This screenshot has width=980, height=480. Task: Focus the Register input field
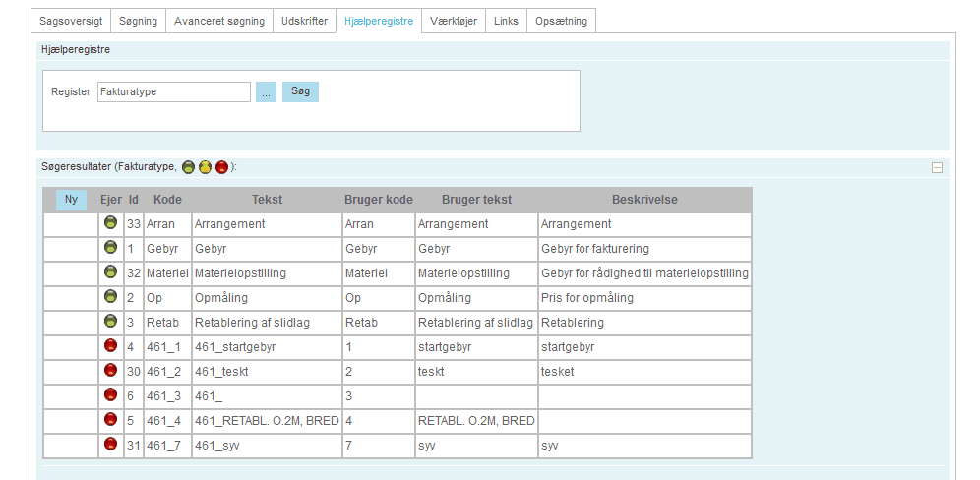(174, 91)
